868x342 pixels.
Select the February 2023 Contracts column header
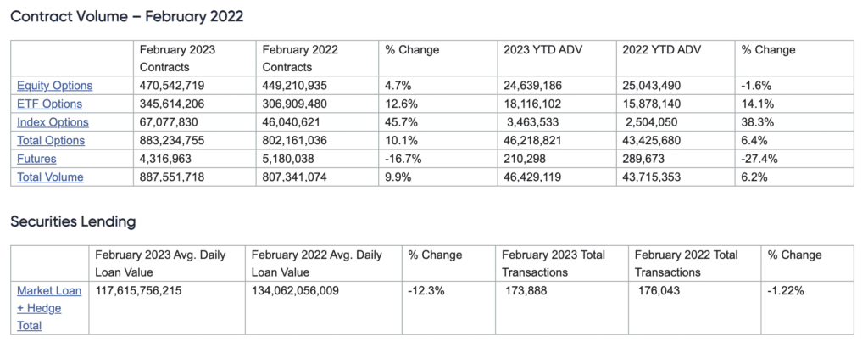coord(176,59)
